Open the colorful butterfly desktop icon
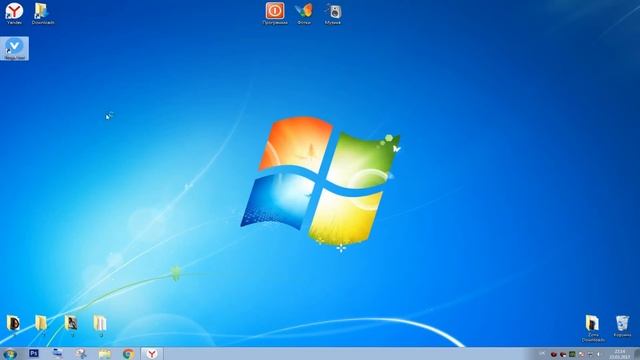Screen dimensions: 640x360 (304, 13)
